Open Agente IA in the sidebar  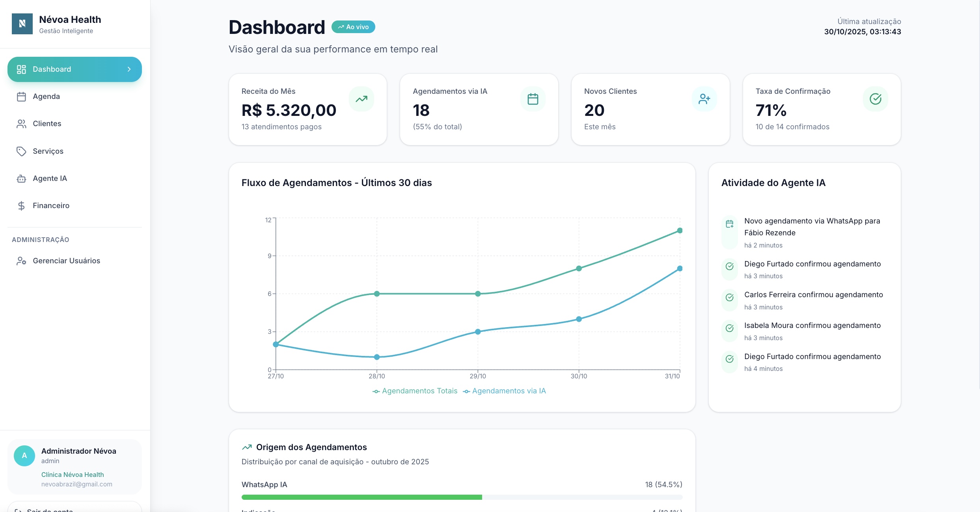[x=50, y=179]
